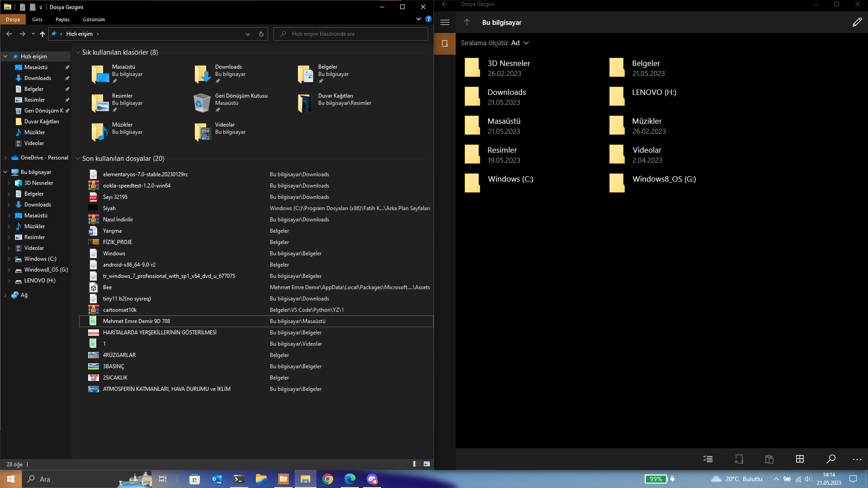
Task: Expand the OneDrive - Personal tree node
Action: [x=5, y=158]
